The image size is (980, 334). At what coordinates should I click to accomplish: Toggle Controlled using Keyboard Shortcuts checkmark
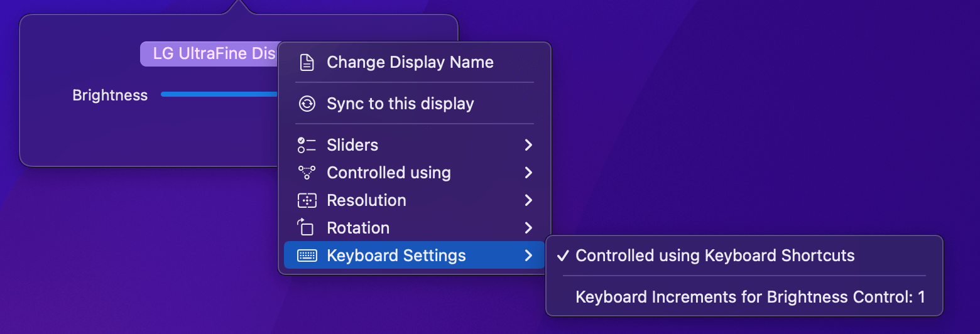point(563,256)
